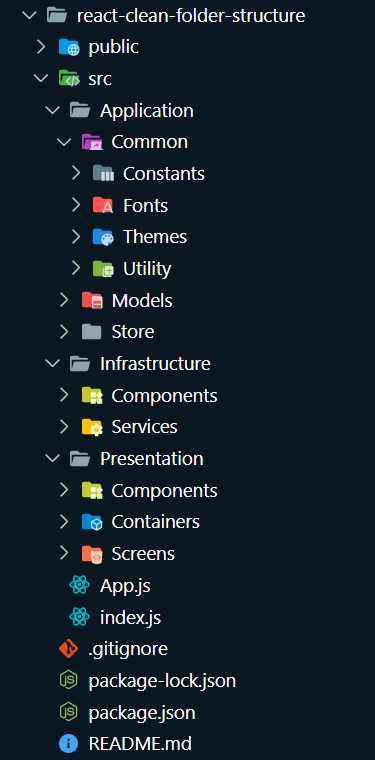375x760 pixels.
Task: Select the Infrastructure folder name
Action: [155, 364]
